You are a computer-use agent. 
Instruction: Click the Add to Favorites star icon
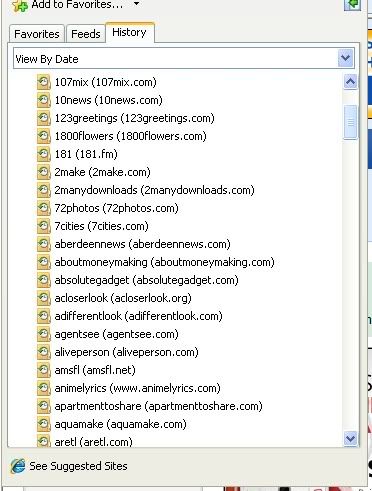coord(19,6)
